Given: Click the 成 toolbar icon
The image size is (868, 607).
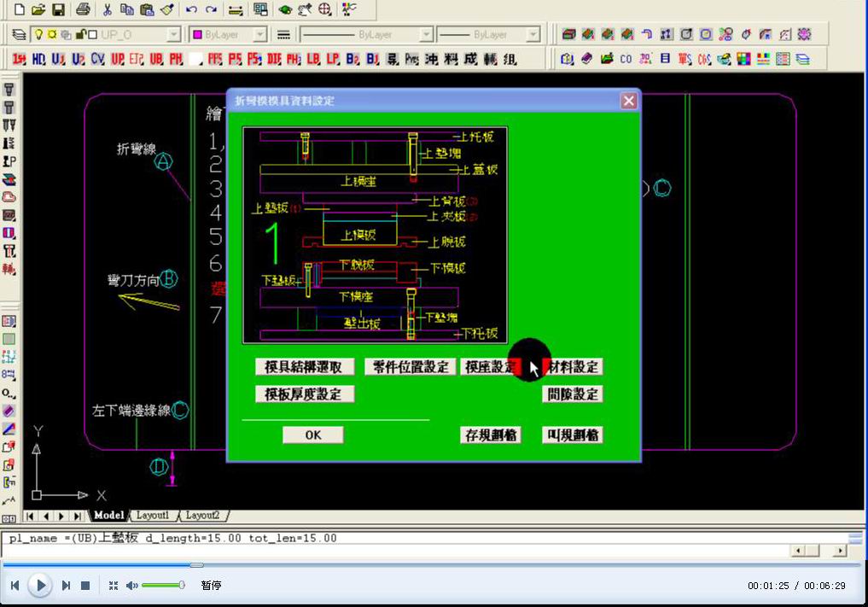Looking at the screenshot, I should click(x=470, y=59).
